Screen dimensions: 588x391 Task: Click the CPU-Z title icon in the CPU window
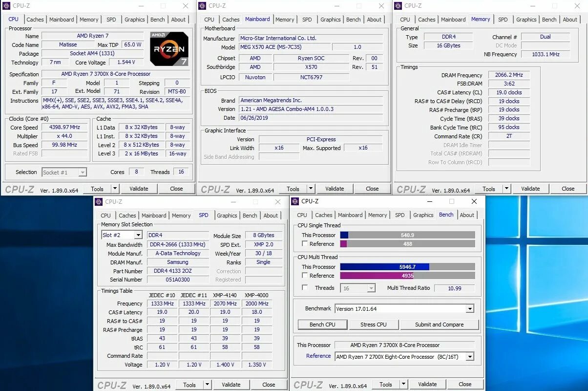(6, 6)
